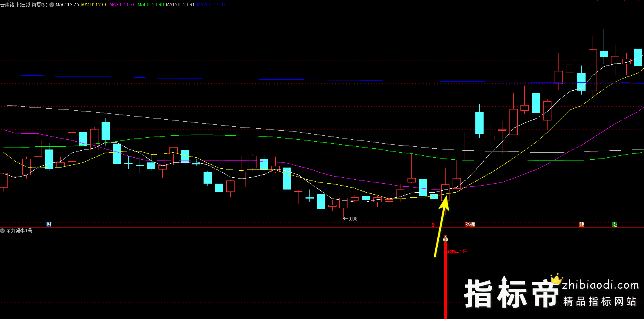Click the ★神牛1号 signal label
Viewport: 644px width, 319px height.
(457, 252)
